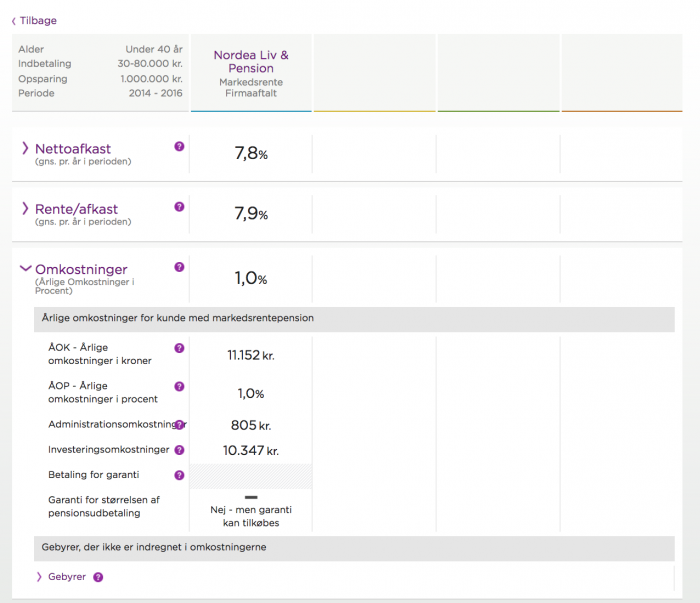Image resolution: width=700 pixels, height=603 pixels.
Task: Click 'Markedsrente Firmaaftalt' subtitle text
Action: click(251, 88)
